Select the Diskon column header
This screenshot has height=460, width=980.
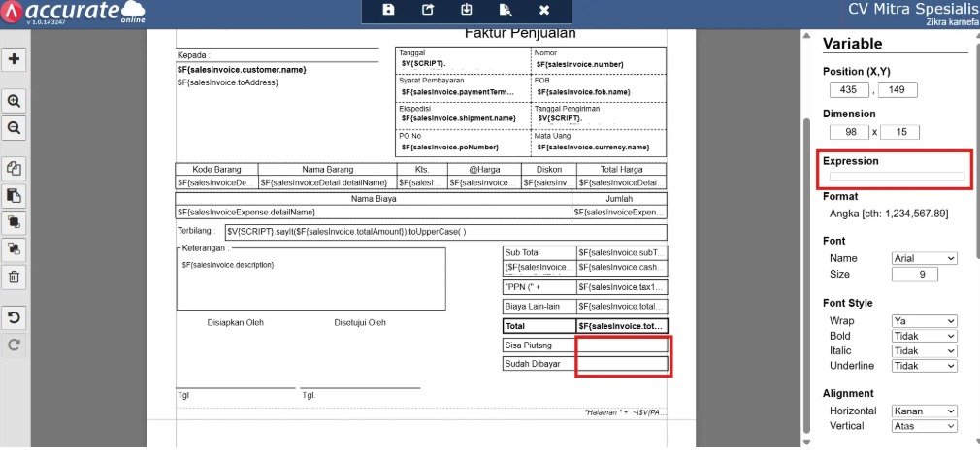click(549, 170)
